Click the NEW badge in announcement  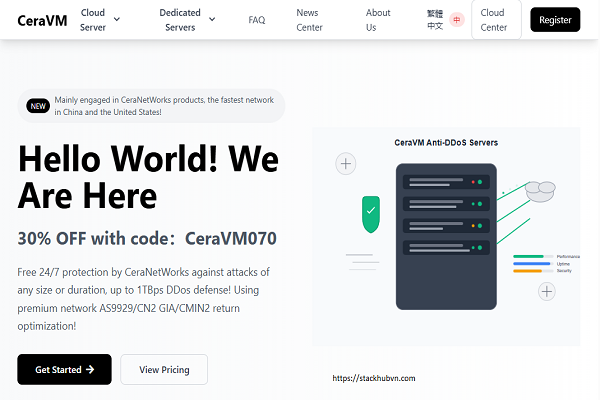38,106
